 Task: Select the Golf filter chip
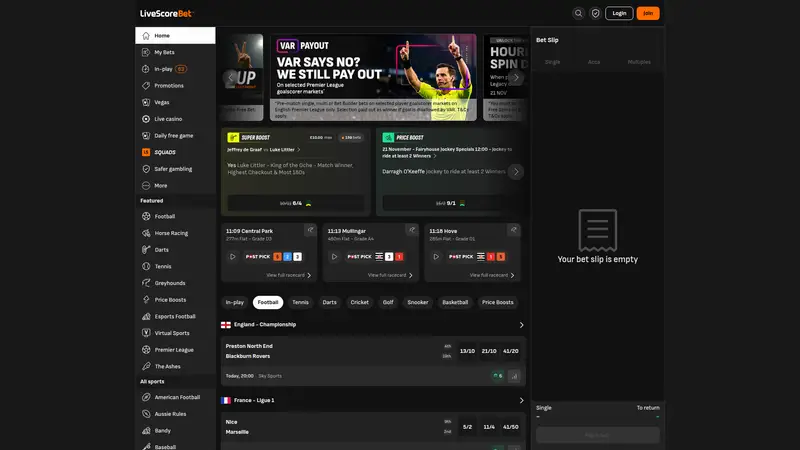point(388,303)
